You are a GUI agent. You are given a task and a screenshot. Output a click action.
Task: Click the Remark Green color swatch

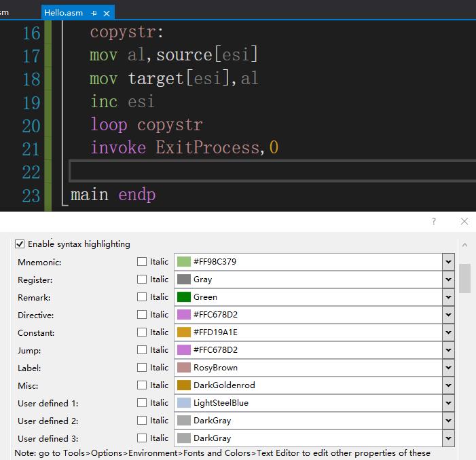(x=183, y=296)
